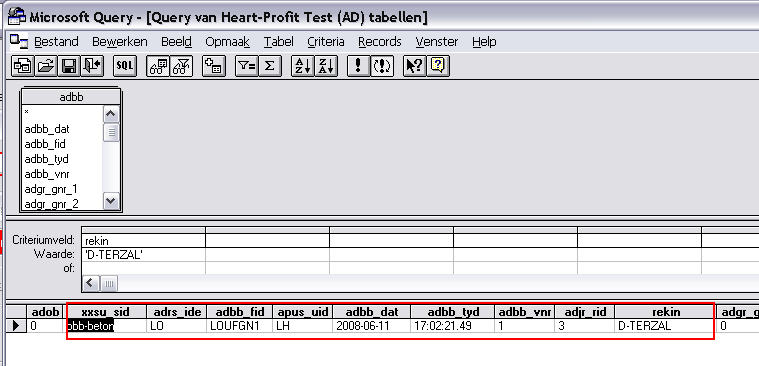
Task: Open the SQL view button
Action: [x=125, y=66]
